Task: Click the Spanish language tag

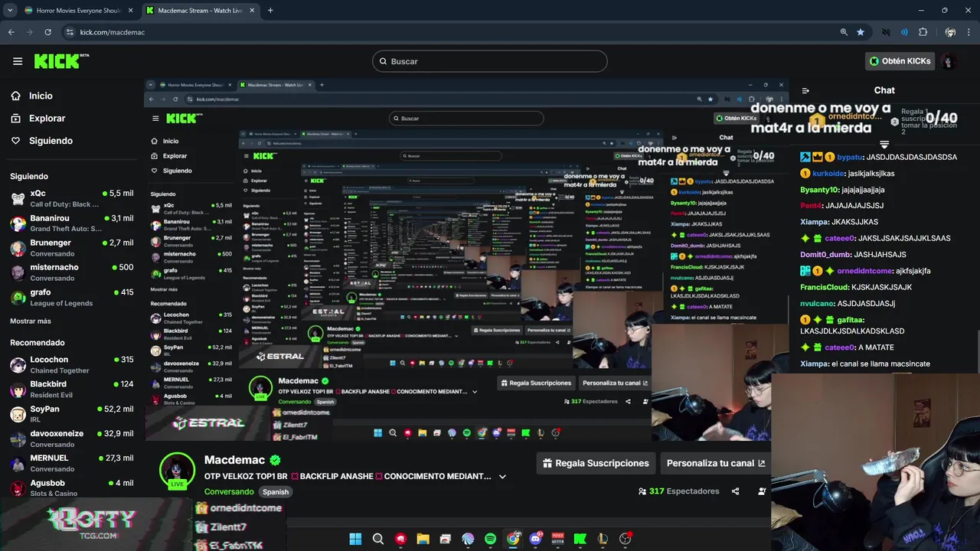Action: pyautogui.click(x=276, y=492)
